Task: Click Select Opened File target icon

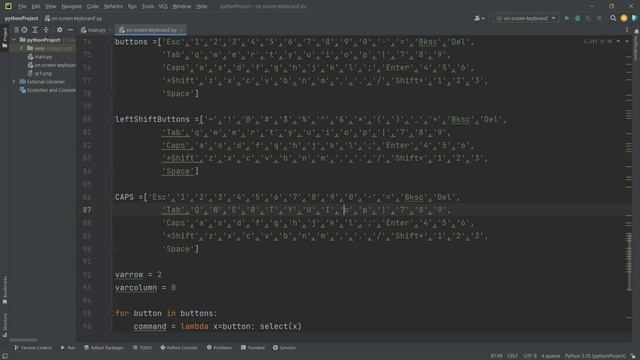Action: tap(24, 30)
